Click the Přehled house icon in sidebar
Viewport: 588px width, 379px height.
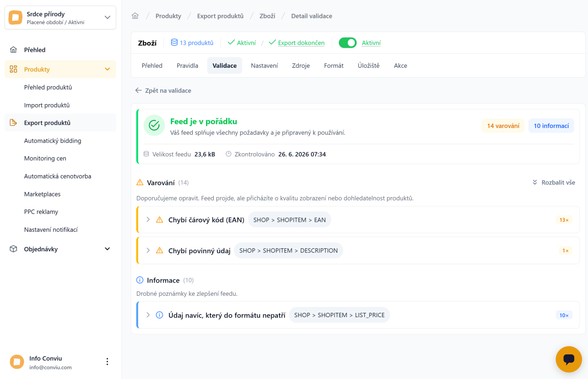point(14,50)
